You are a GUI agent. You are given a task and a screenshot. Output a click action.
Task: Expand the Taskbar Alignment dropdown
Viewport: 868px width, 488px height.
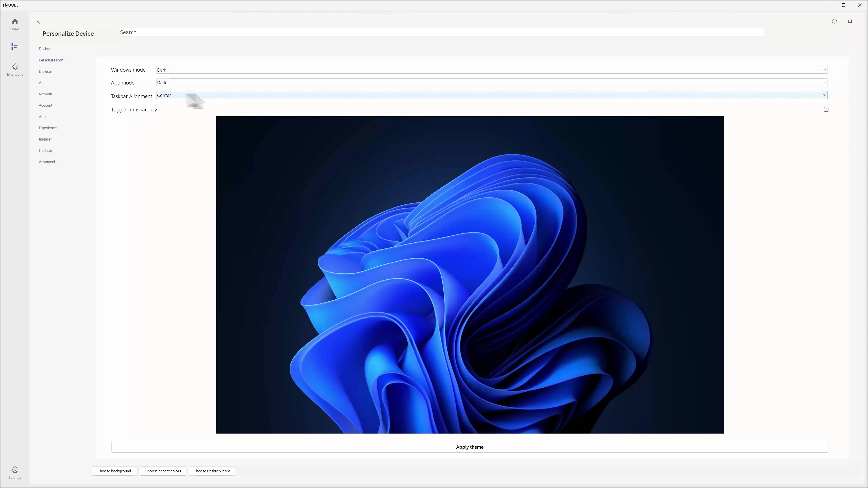point(824,95)
